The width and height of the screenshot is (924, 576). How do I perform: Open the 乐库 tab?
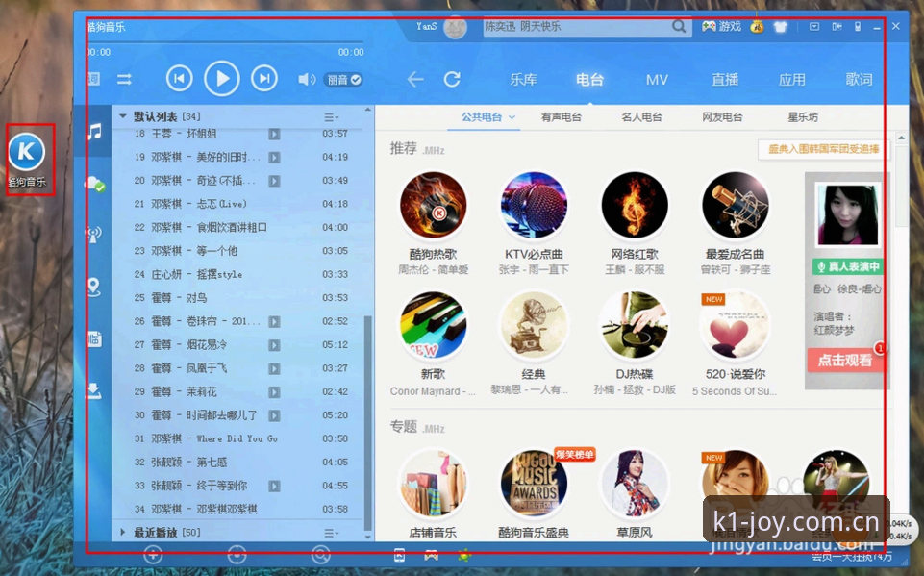(523, 79)
